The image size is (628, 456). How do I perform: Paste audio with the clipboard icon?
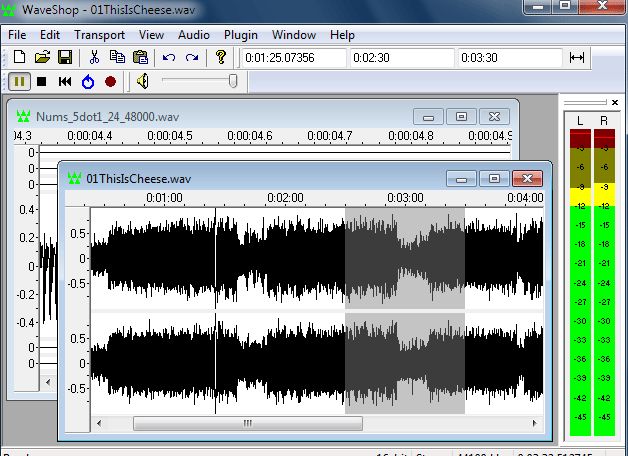coord(140,57)
